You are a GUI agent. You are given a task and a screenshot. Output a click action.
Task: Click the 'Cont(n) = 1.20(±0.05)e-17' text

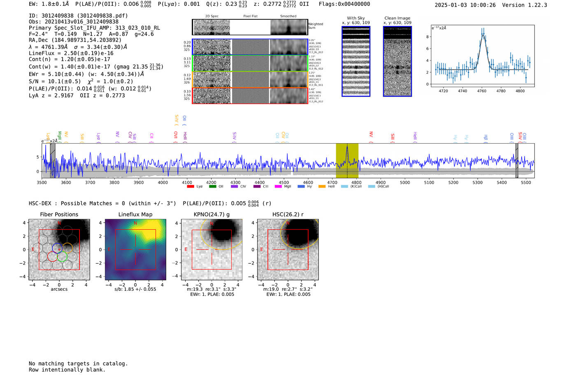click(70, 59)
